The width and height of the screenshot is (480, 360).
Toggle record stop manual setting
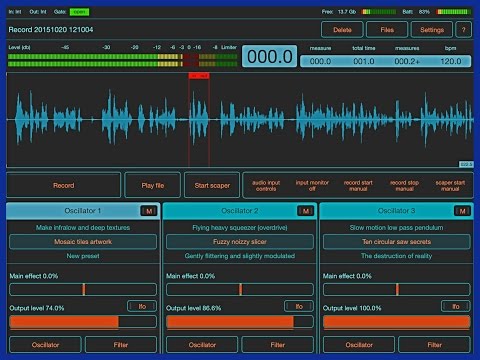404,186
